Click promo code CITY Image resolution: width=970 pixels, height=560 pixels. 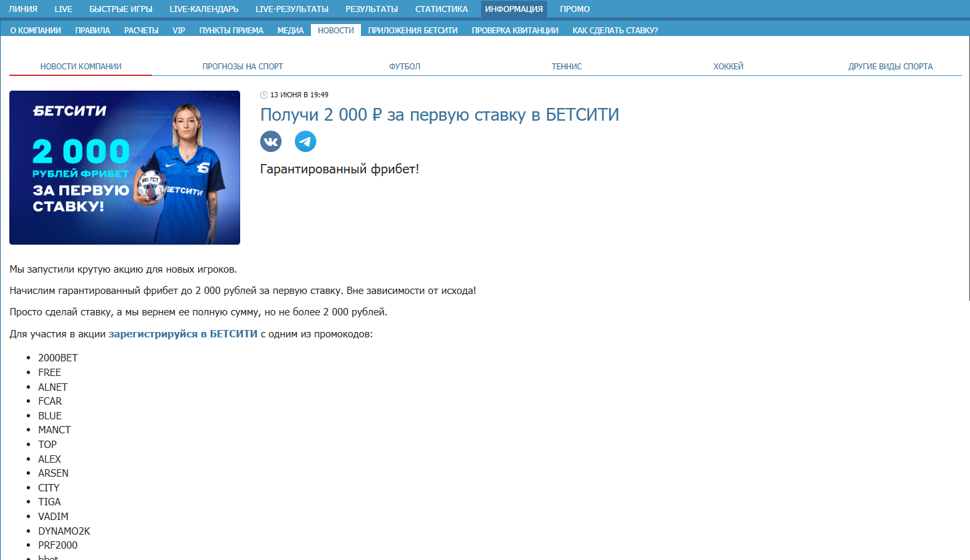pyautogui.click(x=49, y=488)
